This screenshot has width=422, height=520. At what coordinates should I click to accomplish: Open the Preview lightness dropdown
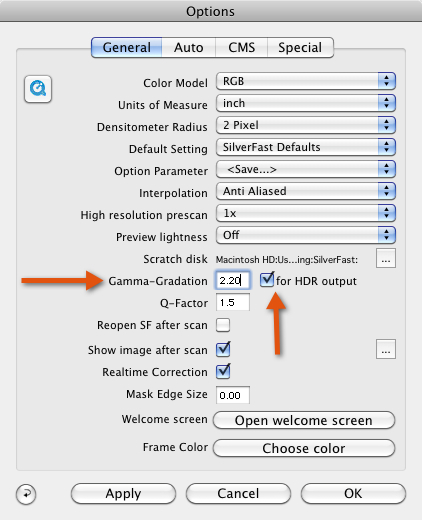click(x=306, y=235)
